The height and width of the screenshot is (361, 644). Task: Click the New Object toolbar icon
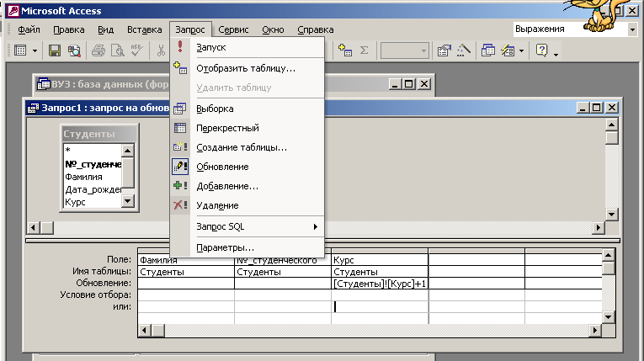(508, 50)
